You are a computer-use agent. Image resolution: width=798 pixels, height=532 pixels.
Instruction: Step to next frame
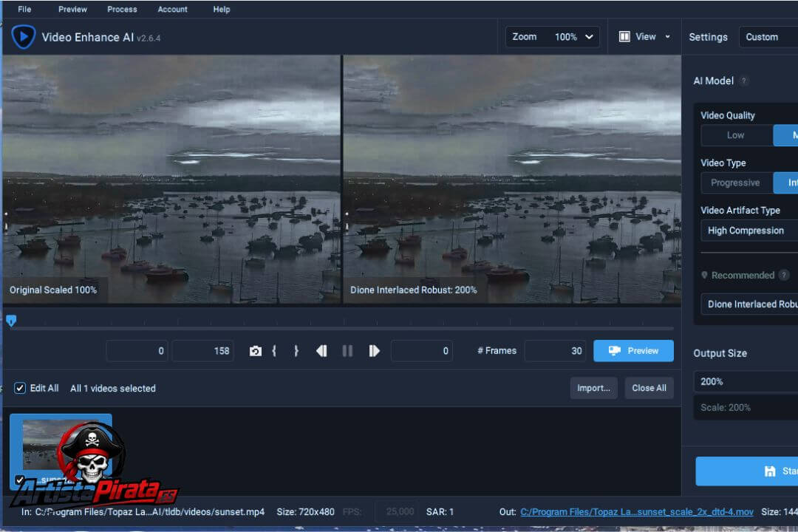click(374, 351)
